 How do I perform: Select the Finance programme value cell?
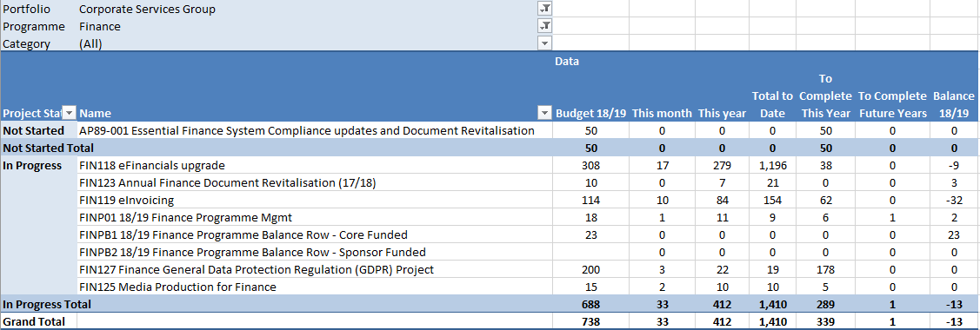(x=100, y=27)
